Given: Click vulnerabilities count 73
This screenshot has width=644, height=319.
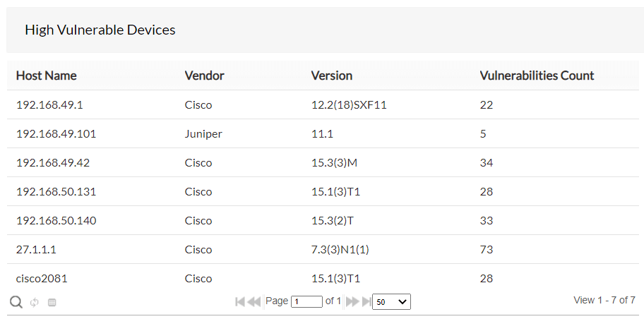Looking at the screenshot, I should click(x=486, y=249).
